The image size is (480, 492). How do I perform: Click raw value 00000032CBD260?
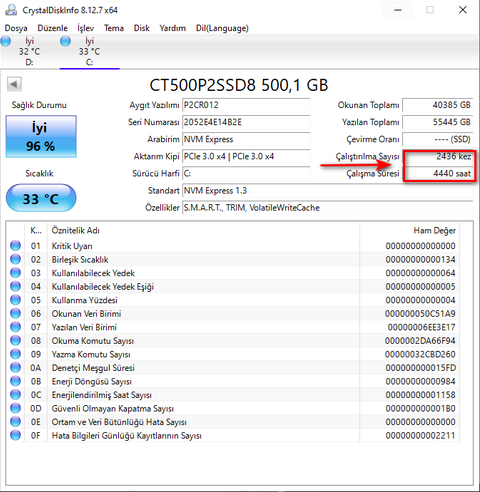click(420, 354)
